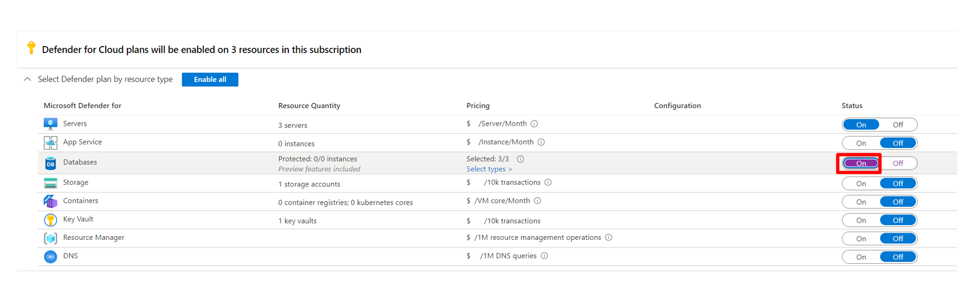This screenshot has width=980, height=287.
Task: Click the Key Vault icon
Action: click(x=50, y=220)
